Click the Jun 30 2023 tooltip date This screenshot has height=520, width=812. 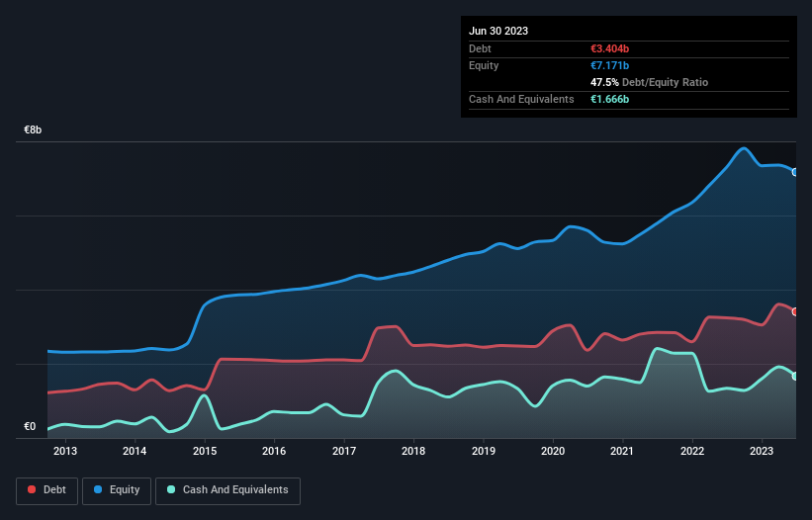tap(498, 31)
